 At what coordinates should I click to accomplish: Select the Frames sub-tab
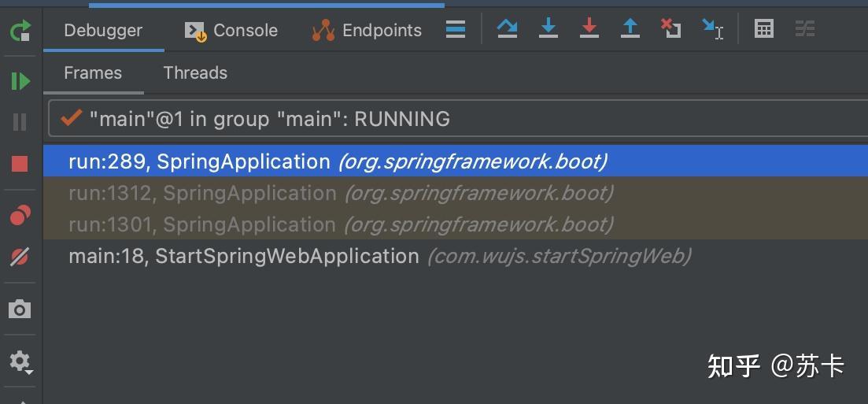pyautogui.click(x=93, y=72)
